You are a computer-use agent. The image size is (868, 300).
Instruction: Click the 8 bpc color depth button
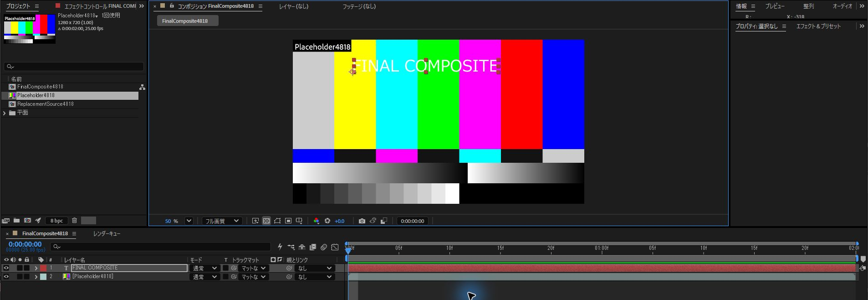pyautogui.click(x=57, y=221)
